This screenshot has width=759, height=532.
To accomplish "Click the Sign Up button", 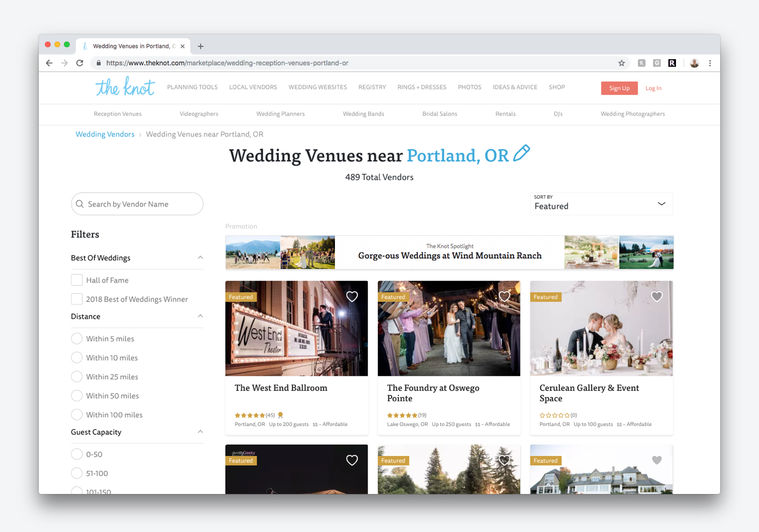I will point(619,88).
